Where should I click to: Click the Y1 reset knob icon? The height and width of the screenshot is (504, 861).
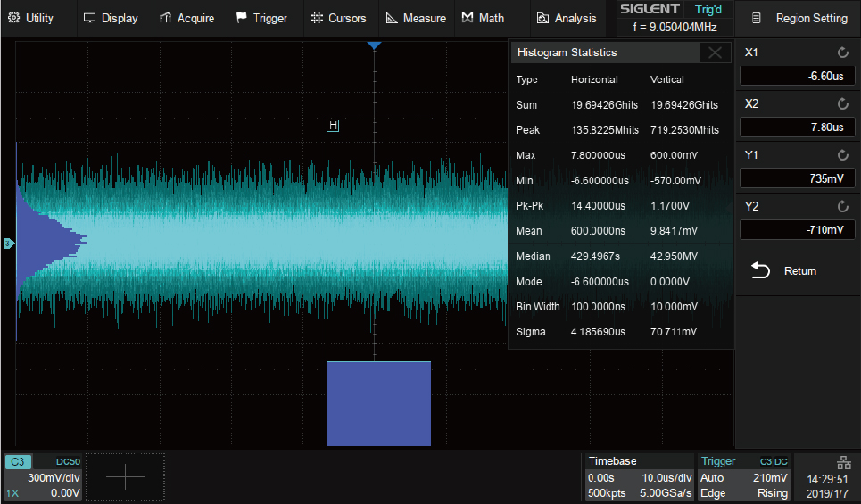click(x=843, y=155)
